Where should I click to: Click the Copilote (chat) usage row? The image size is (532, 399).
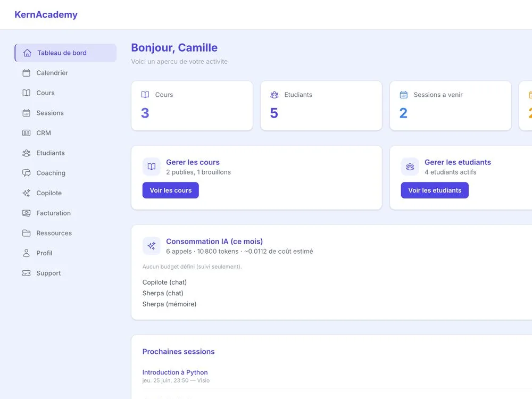(x=164, y=282)
